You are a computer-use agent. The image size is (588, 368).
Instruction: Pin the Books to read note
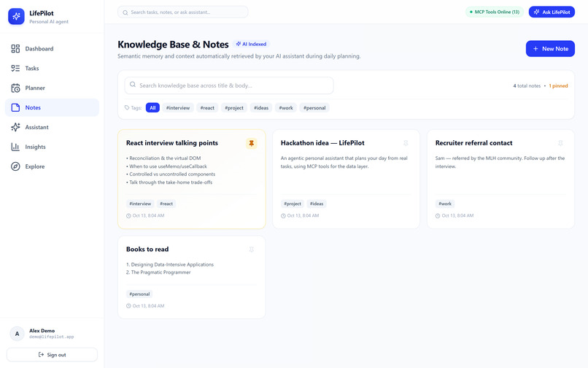click(x=252, y=249)
